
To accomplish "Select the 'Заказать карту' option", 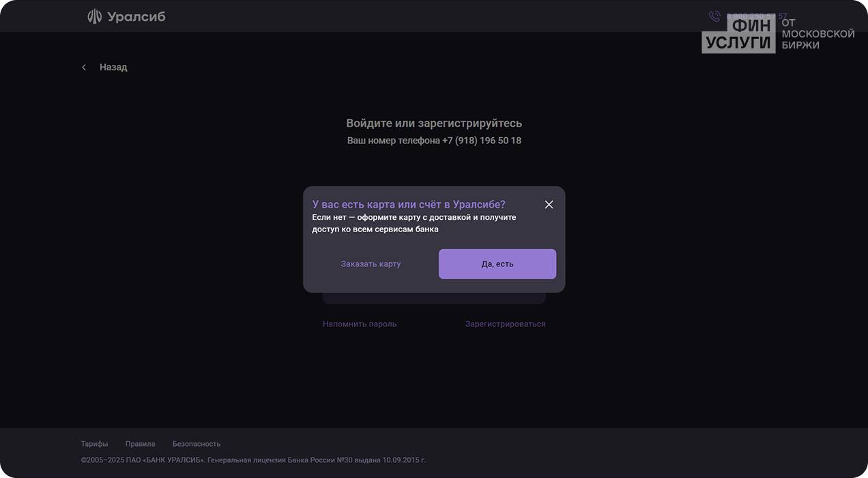I will pyautogui.click(x=371, y=264).
